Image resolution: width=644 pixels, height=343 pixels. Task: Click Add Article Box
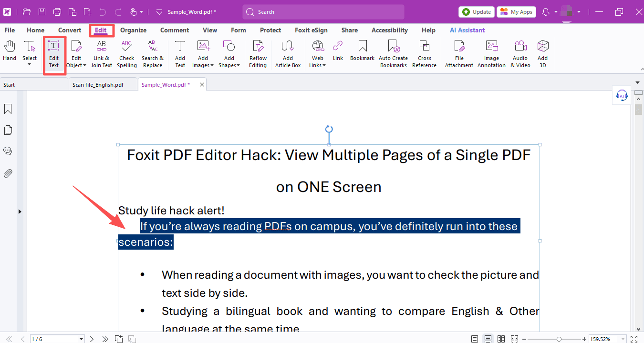click(288, 54)
